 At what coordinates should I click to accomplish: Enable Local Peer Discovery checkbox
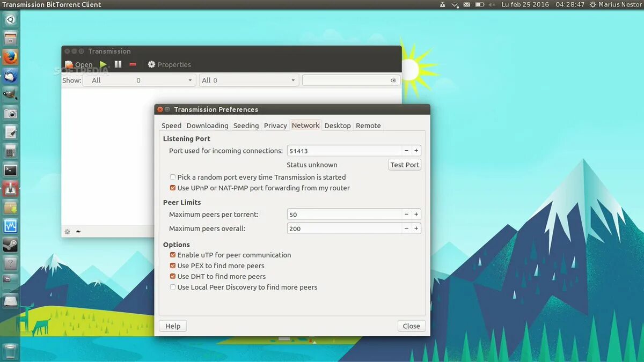pos(173,287)
